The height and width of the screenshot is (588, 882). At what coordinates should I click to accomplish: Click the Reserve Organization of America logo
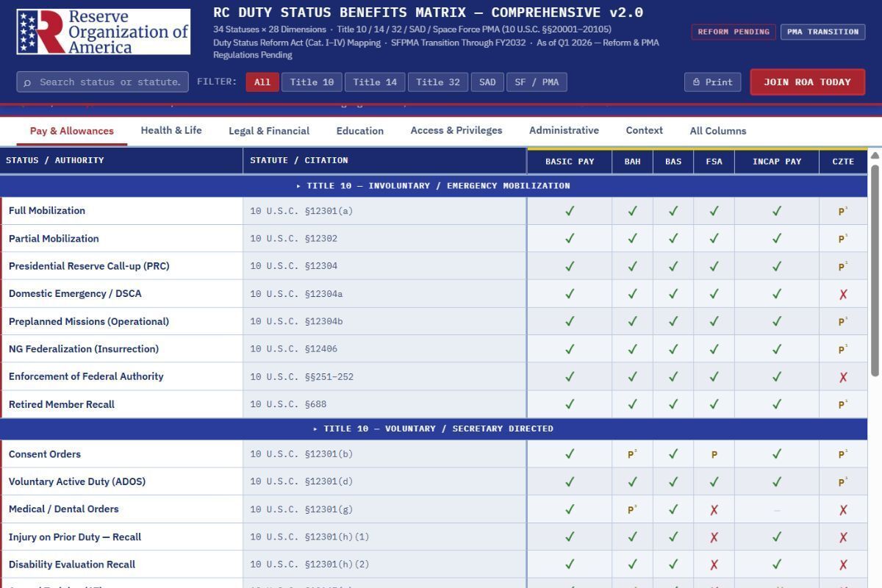(104, 32)
